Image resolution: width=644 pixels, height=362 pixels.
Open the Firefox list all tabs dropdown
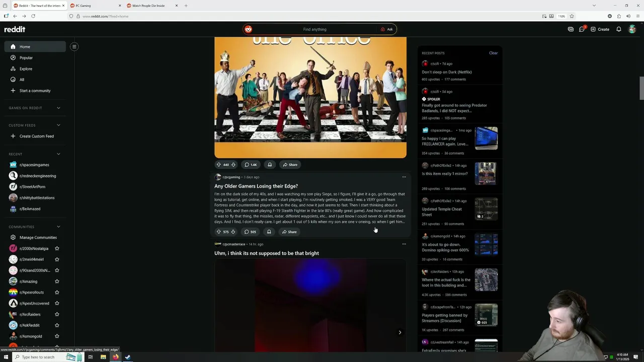tap(594, 6)
